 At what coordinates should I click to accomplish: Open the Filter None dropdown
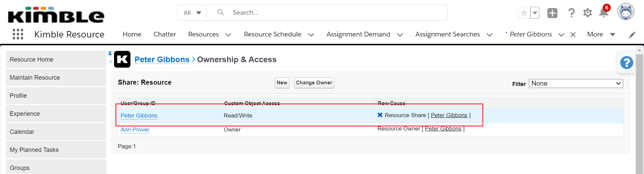pos(576,83)
